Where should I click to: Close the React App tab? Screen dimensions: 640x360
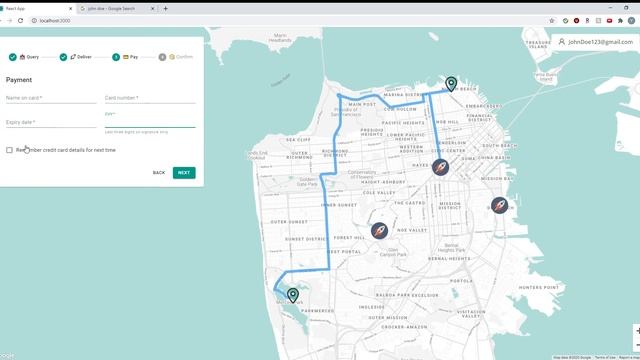tap(70, 9)
